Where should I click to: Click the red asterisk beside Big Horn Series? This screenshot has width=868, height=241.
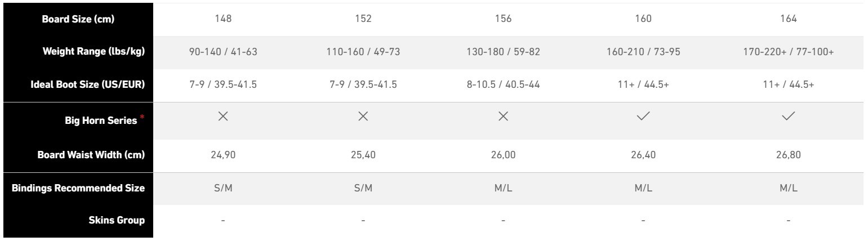click(x=141, y=117)
